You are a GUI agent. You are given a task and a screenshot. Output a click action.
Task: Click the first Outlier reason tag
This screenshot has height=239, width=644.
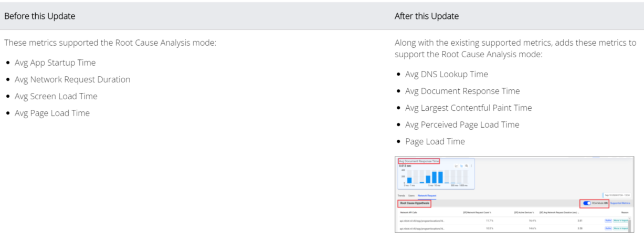coord(608,221)
